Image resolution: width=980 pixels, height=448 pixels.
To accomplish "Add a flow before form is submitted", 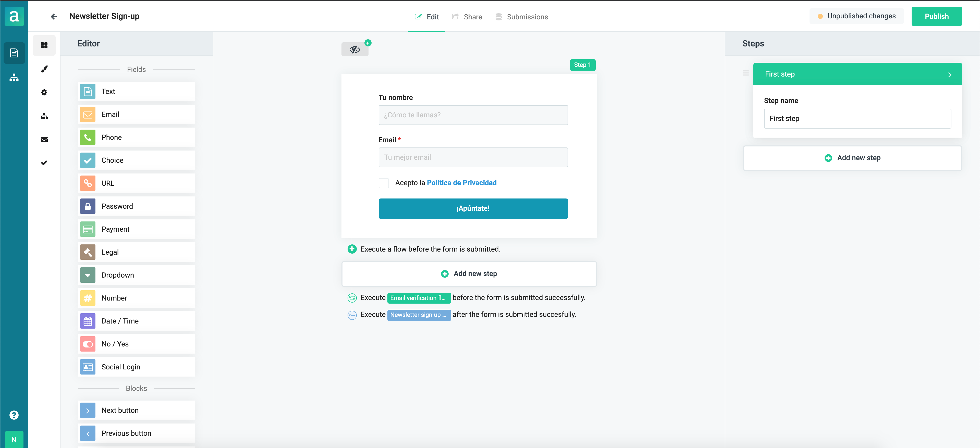I will [352, 249].
